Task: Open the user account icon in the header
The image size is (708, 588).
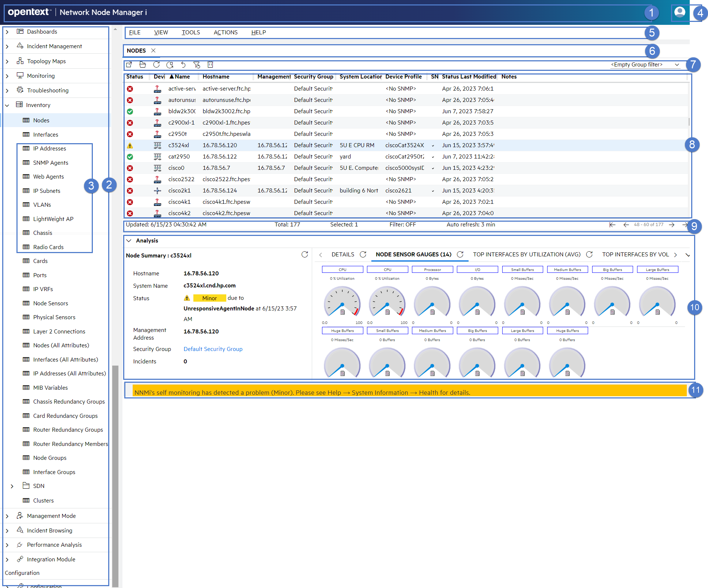Action: pos(679,12)
